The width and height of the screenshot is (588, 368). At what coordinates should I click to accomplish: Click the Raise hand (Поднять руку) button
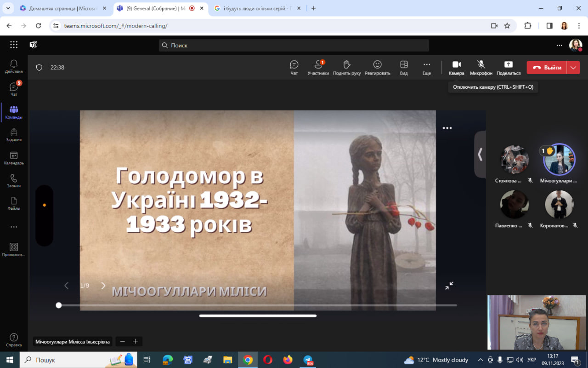[x=347, y=67]
